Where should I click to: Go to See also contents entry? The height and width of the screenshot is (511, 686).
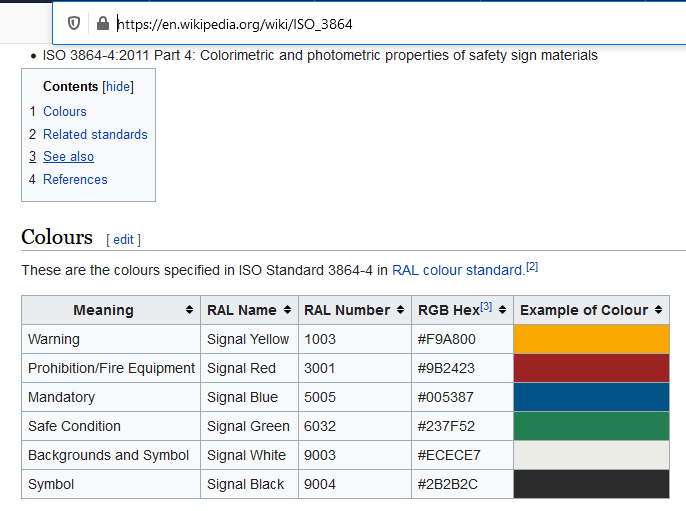click(x=69, y=157)
